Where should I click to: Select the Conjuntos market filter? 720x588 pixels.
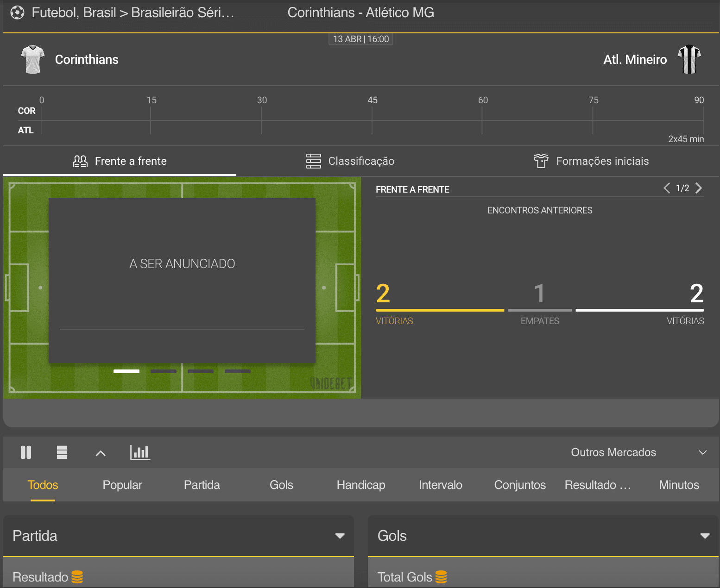tap(520, 485)
